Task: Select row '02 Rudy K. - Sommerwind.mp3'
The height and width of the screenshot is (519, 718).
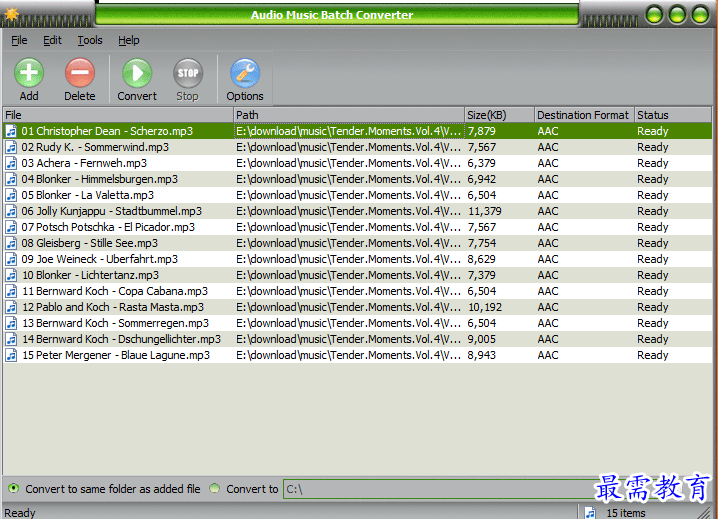Action: pyautogui.click(x=358, y=147)
